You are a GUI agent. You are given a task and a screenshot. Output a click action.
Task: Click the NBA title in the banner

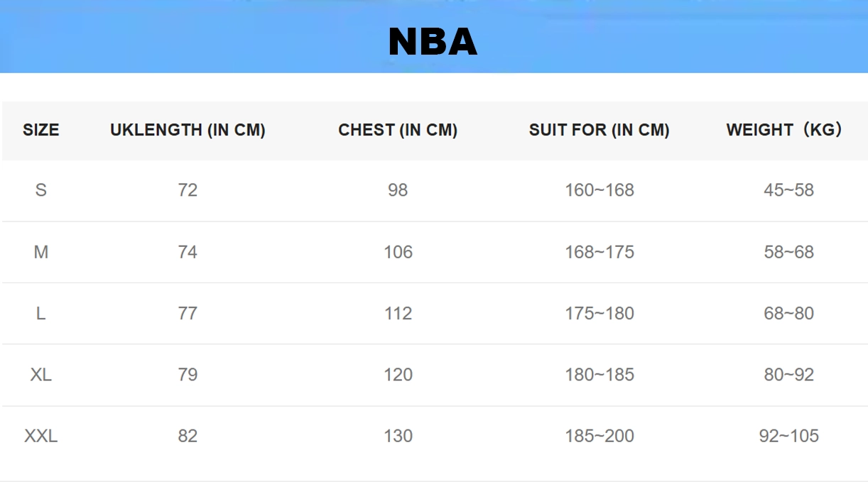[433, 43]
